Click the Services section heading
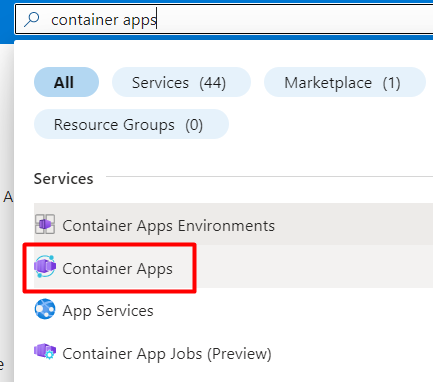The width and height of the screenshot is (433, 382). pyautogui.click(x=64, y=179)
